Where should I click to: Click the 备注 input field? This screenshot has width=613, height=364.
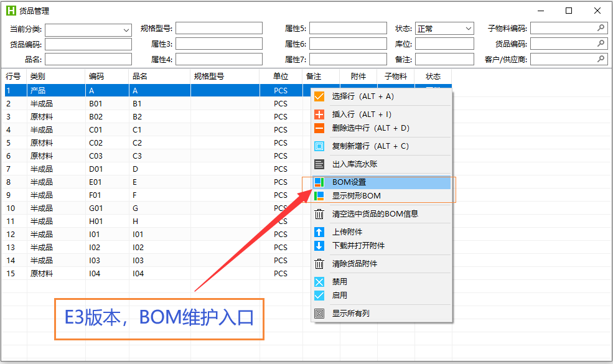[x=444, y=59]
